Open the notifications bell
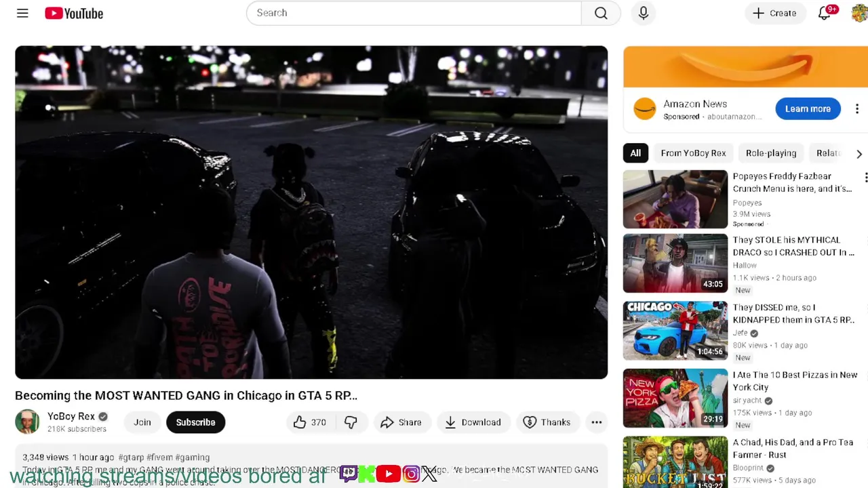Image resolution: width=868 pixels, height=488 pixels. (x=825, y=13)
